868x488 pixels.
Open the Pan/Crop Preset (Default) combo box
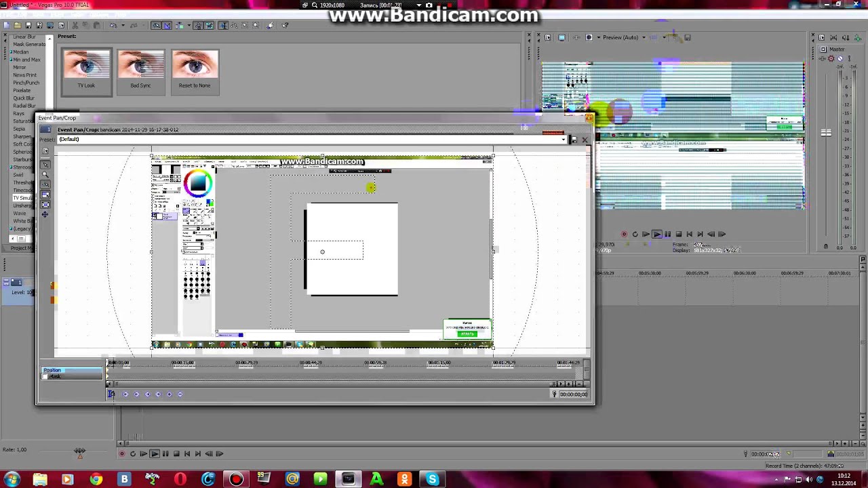[312, 140]
